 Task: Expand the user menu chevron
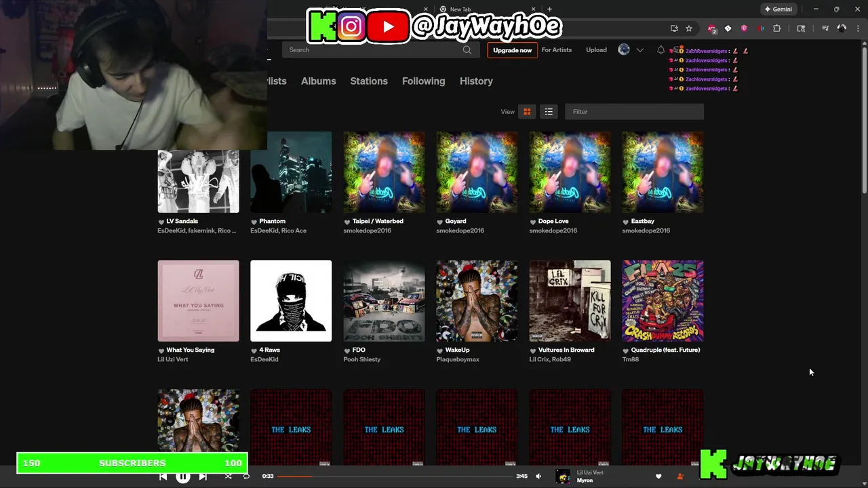point(639,50)
